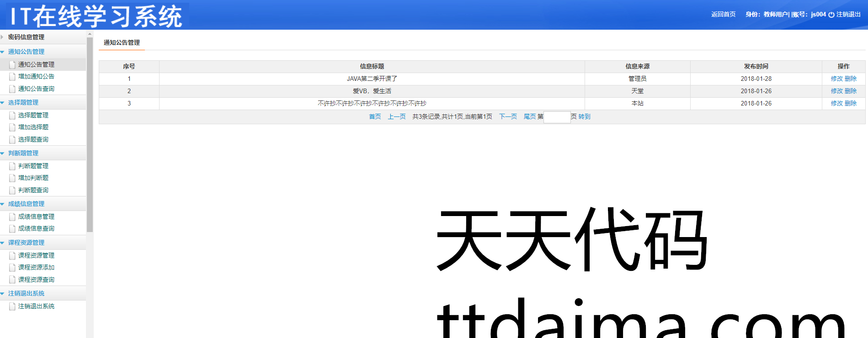Image resolution: width=868 pixels, height=338 pixels.
Task: Expand the 密码信息管理 section
Action: tap(26, 37)
